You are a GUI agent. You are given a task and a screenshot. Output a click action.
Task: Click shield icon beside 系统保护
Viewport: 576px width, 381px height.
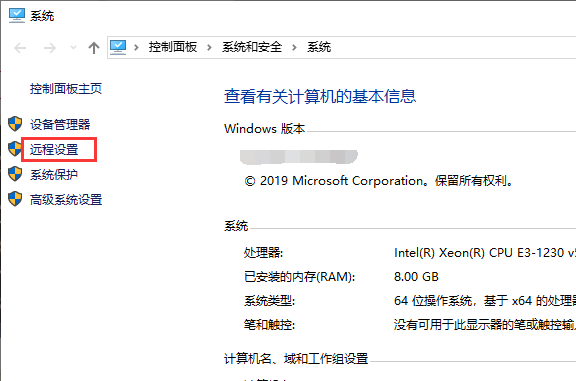coord(15,174)
